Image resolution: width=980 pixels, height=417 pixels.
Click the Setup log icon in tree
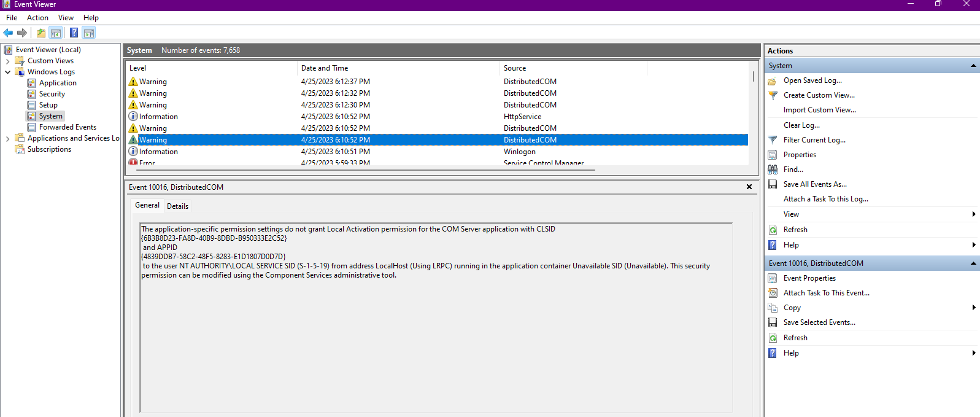[31, 105]
